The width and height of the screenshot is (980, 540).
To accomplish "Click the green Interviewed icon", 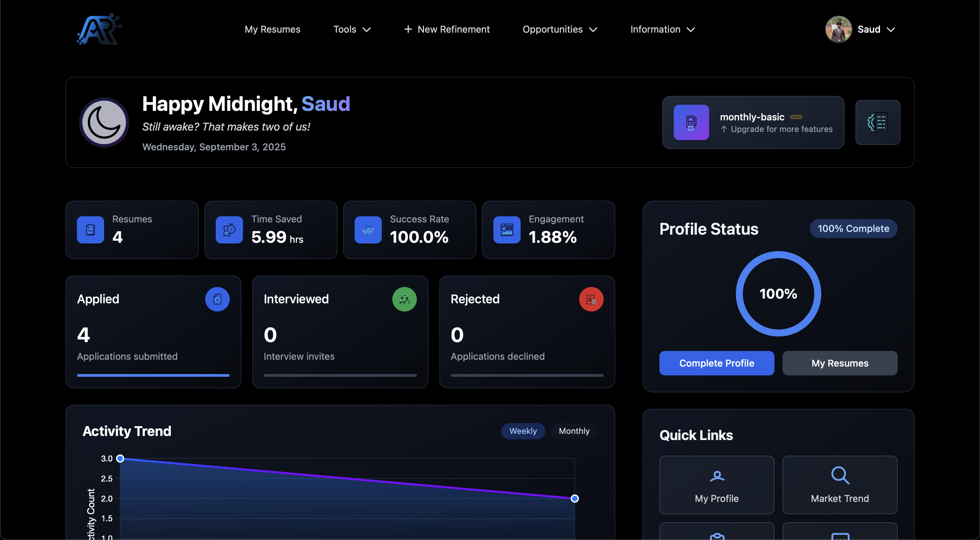I will (404, 299).
